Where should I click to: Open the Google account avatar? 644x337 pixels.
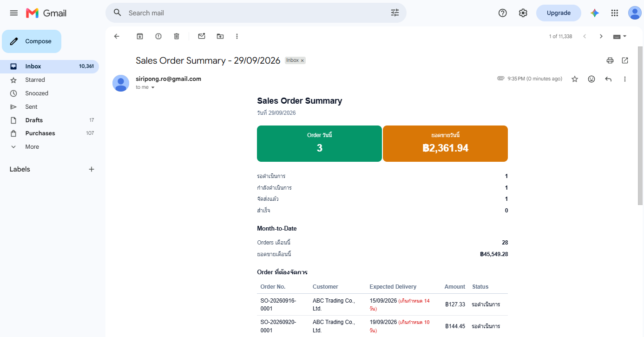(x=635, y=13)
